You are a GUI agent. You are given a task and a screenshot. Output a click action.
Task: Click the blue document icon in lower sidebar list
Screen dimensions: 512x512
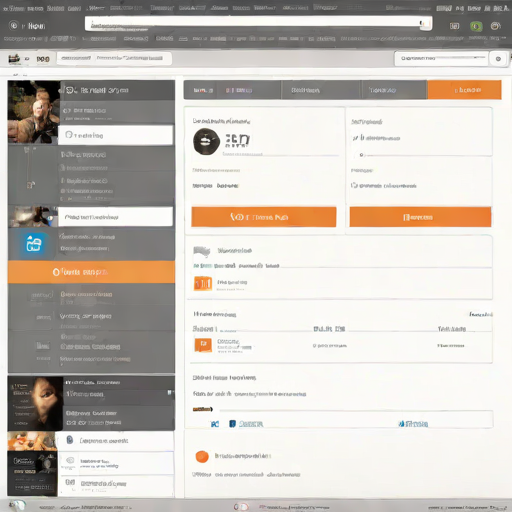click(x=70, y=440)
